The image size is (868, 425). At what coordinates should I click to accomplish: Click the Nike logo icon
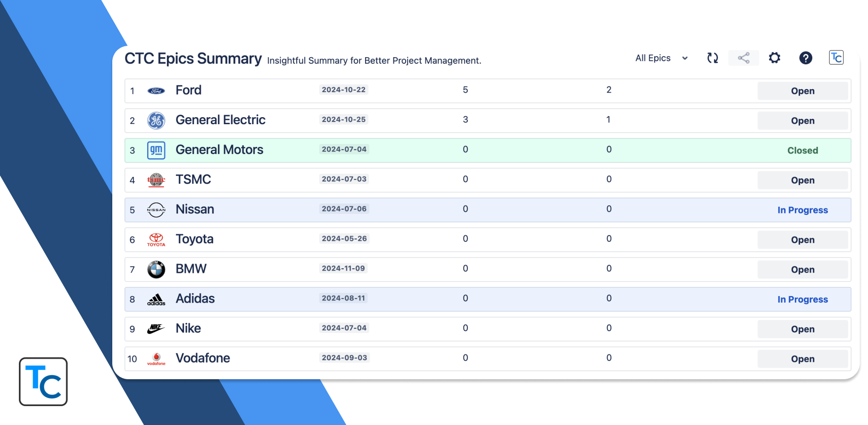pos(156,329)
